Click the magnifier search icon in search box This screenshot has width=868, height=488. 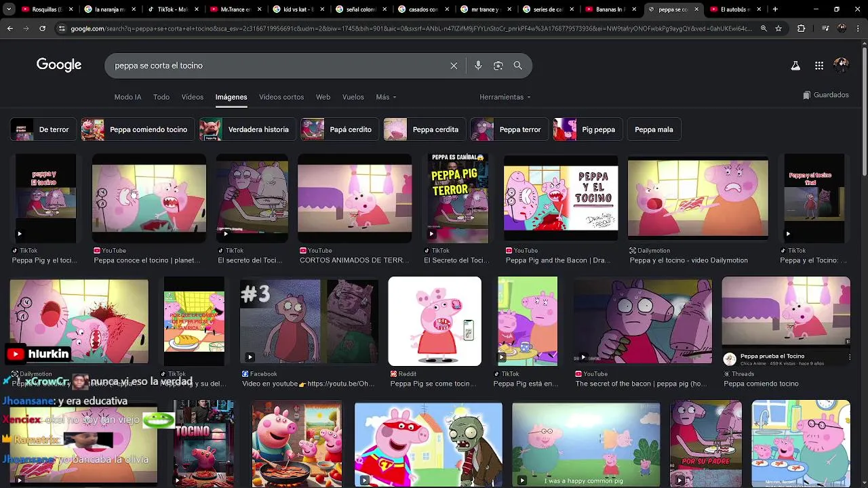(x=518, y=66)
